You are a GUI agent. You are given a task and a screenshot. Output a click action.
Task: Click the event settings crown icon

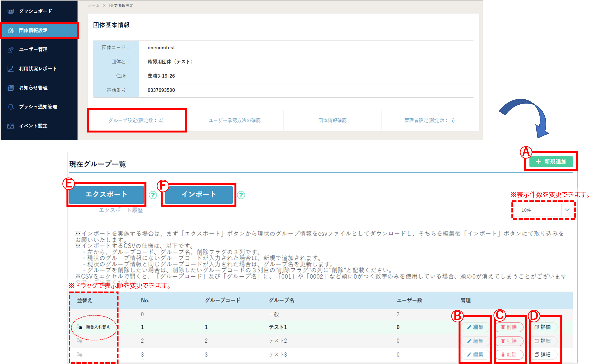coord(10,126)
